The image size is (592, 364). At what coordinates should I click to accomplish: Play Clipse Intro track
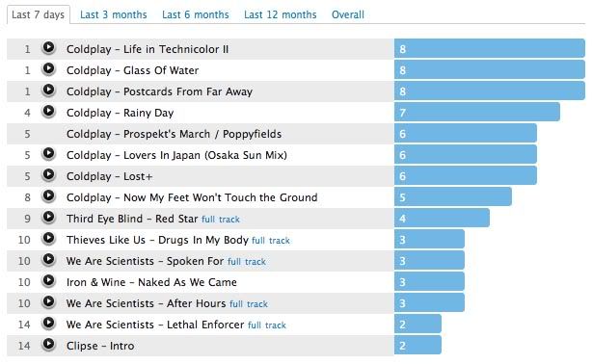49,345
